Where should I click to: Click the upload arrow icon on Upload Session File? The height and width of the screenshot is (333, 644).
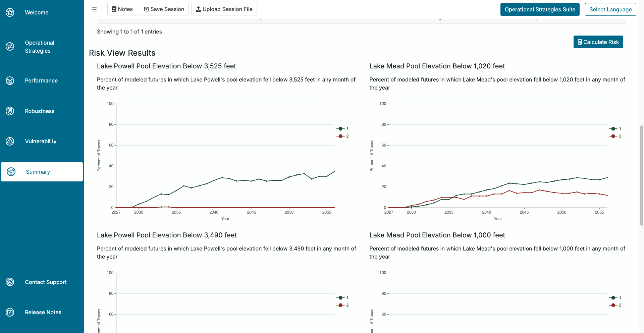[x=199, y=9]
